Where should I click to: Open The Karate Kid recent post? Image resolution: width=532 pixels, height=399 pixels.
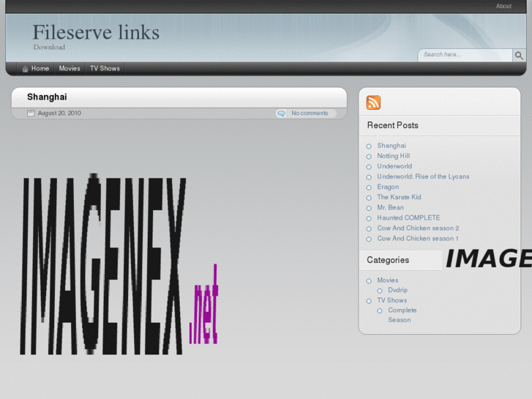399,197
